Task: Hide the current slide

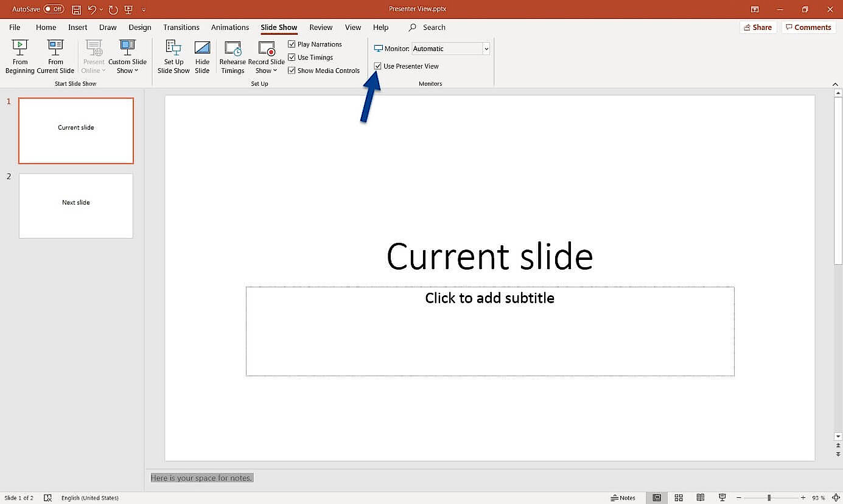Action: (202, 56)
